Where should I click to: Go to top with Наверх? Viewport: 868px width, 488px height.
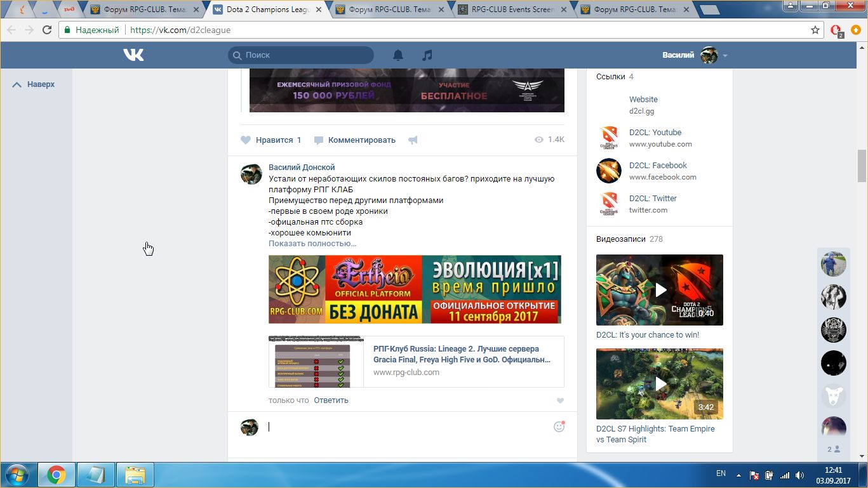pyautogui.click(x=34, y=84)
